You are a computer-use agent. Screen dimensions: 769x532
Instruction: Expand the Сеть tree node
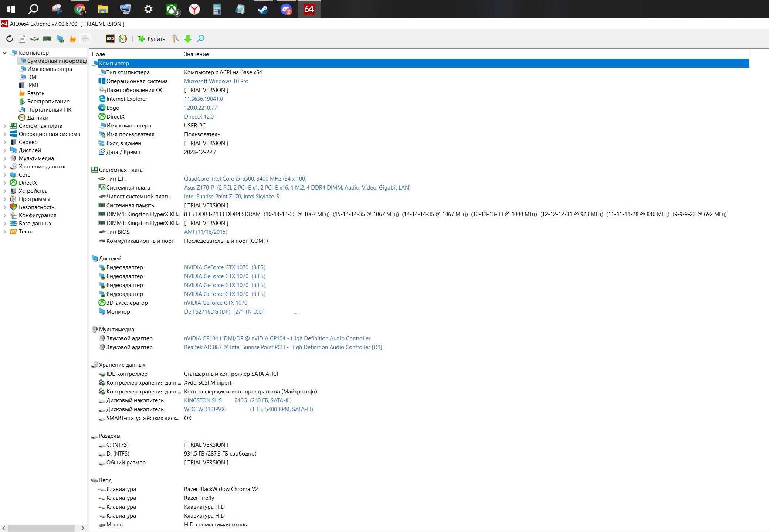pyautogui.click(x=5, y=175)
